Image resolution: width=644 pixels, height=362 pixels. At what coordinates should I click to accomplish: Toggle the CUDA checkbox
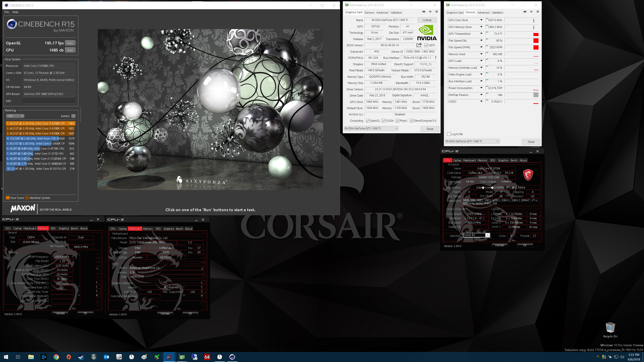tap(384, 121)
